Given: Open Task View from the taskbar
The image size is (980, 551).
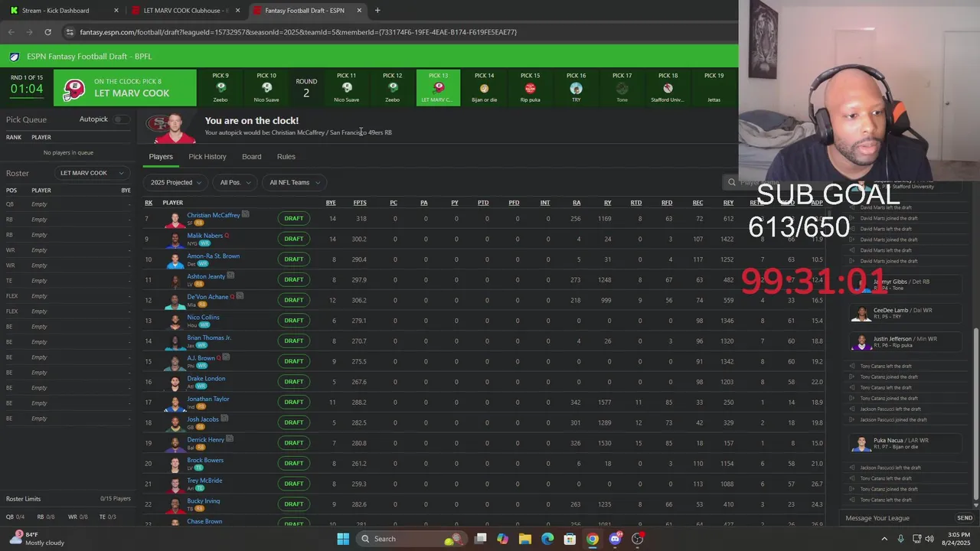Looking at the screenshot, I should point(480,539).
